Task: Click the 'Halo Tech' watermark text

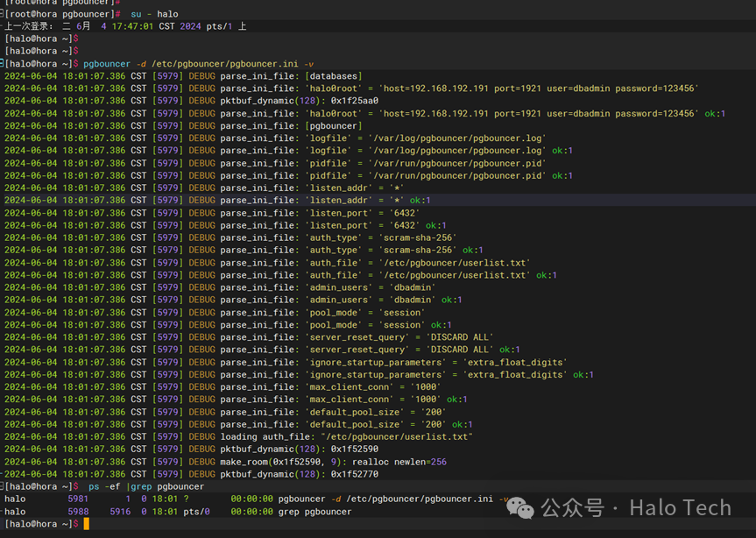Action: [678, 507]
